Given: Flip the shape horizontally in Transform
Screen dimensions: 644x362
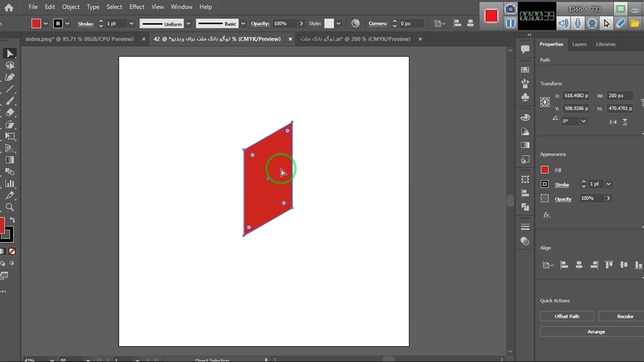Looking at the screenshot, I should pos(613,122).
